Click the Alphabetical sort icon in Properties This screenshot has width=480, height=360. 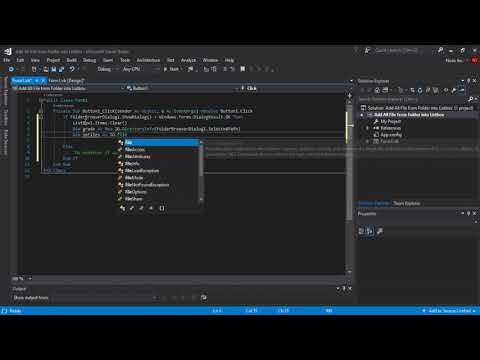coord(370,231)
